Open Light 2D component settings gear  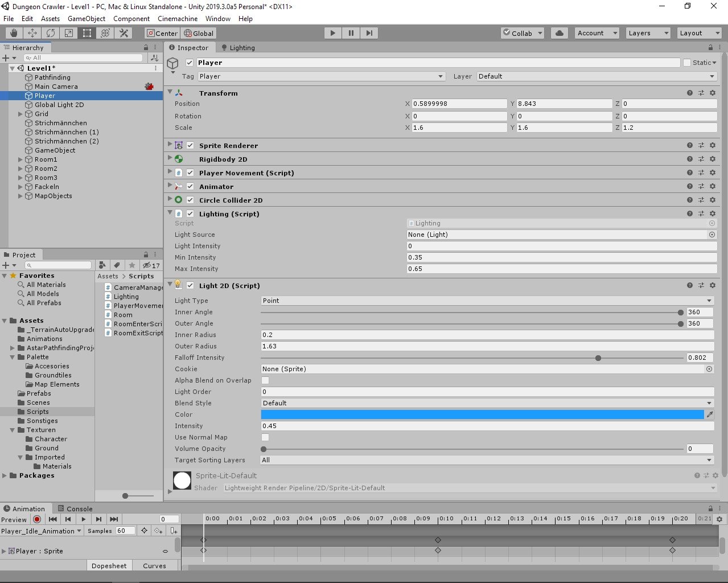[712, 285]
